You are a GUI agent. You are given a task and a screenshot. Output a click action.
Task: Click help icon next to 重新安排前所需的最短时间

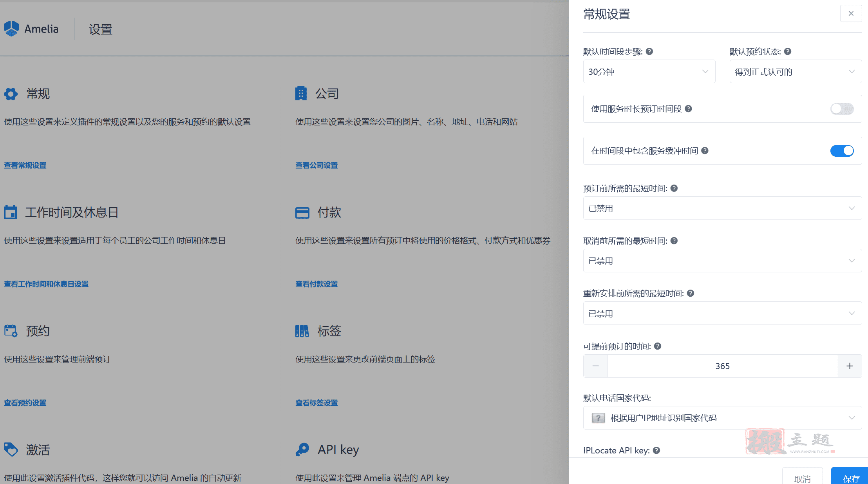(691, 293)
